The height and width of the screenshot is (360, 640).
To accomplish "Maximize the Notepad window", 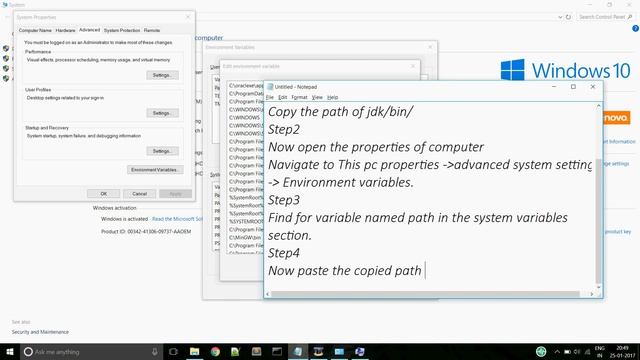I will (x=573, y=87).
